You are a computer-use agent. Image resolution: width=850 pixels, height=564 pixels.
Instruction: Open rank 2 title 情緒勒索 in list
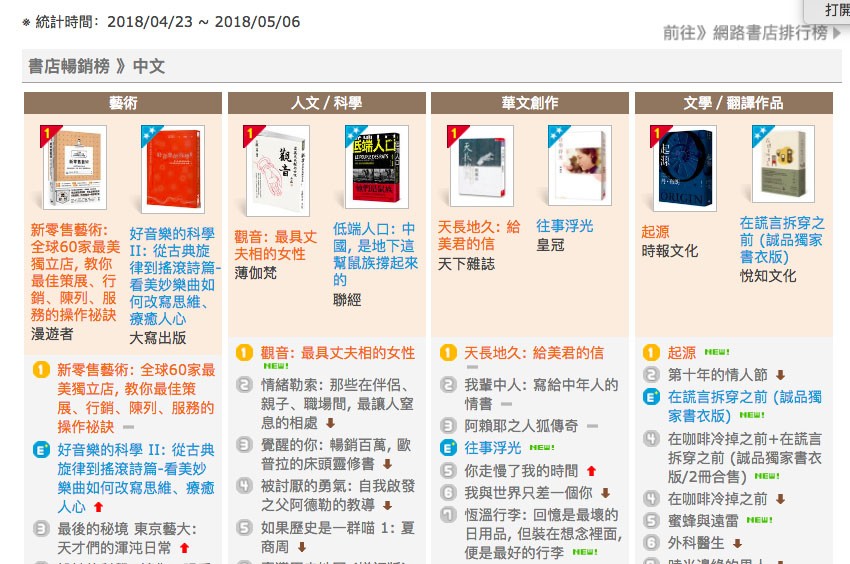(x=337, y=403)
